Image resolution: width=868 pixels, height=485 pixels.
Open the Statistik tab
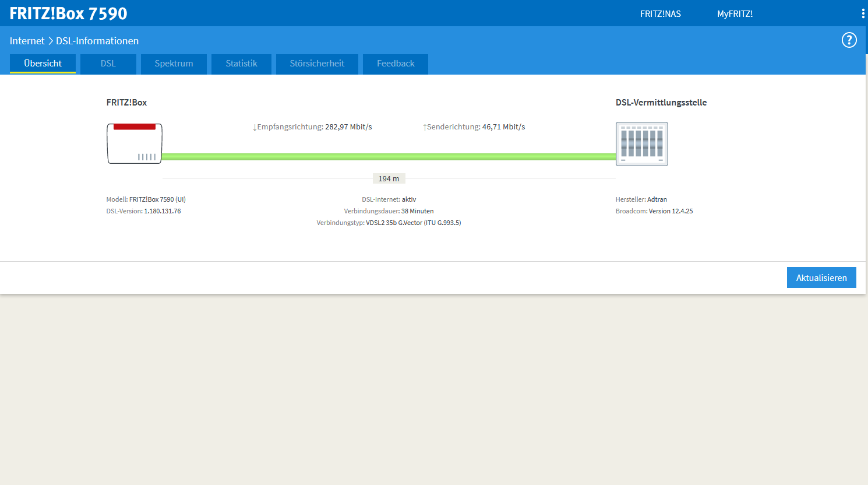point(241,64)
